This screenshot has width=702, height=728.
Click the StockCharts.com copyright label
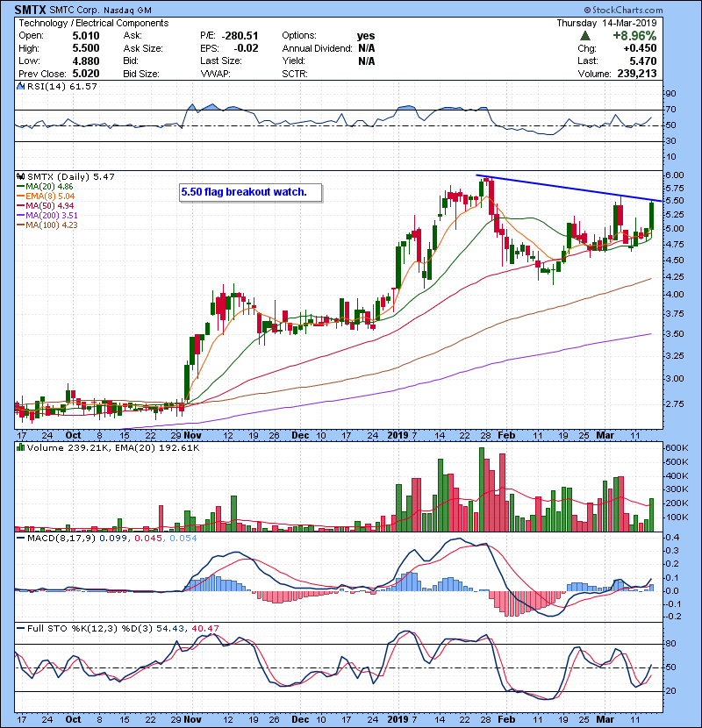click(623, 10)
